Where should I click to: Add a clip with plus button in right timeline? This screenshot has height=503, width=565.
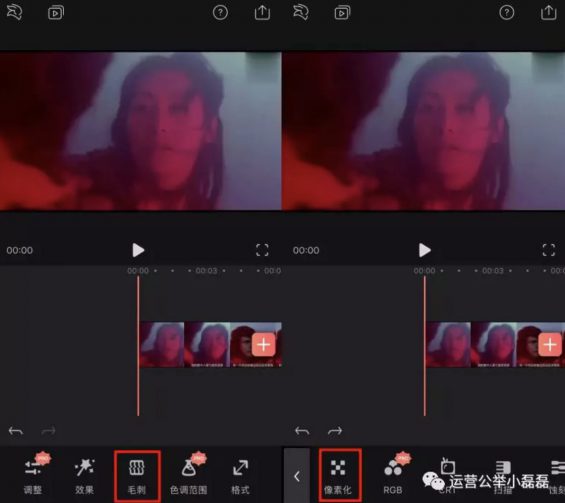550,345
